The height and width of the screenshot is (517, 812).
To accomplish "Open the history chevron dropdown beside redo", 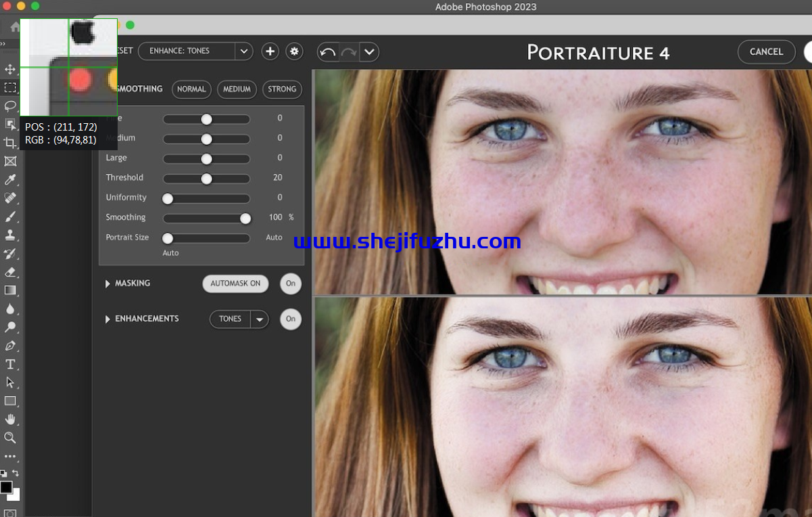I will click(x=368, y=52).
